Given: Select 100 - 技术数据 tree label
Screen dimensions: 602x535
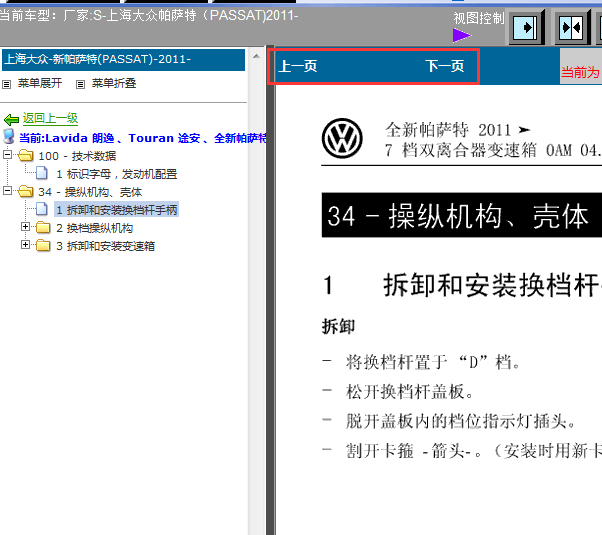Looking at the screenshot, I should coord(77,156).
